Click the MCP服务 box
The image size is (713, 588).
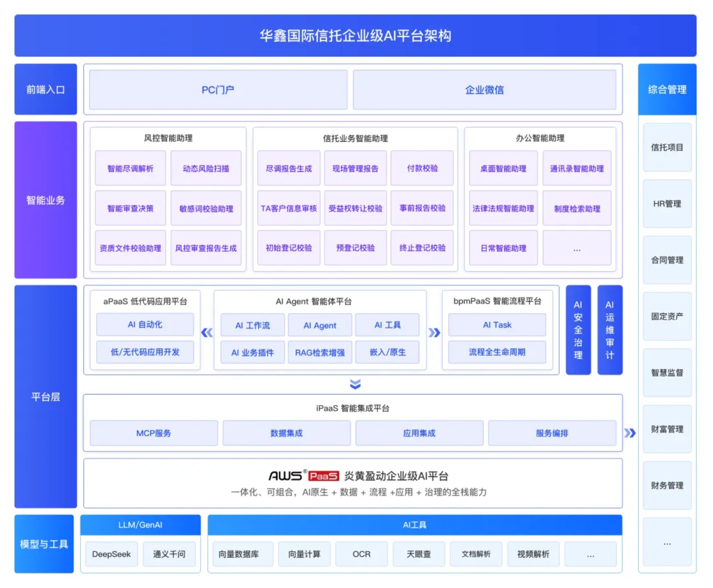click(154, 433)
